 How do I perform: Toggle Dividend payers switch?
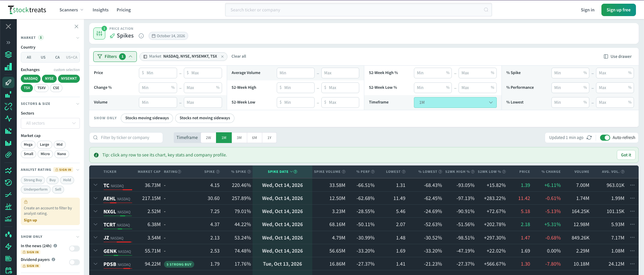coord(74,262)
